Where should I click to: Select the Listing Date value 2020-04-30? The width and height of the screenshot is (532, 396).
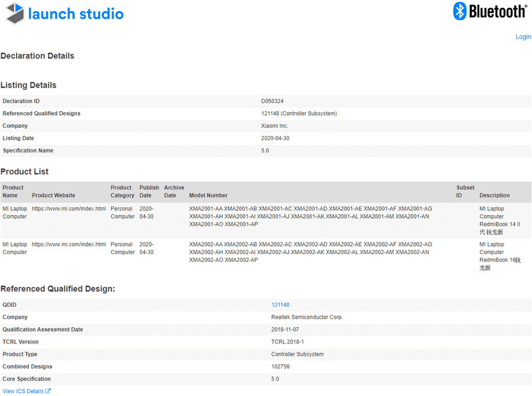coord(275,138)
